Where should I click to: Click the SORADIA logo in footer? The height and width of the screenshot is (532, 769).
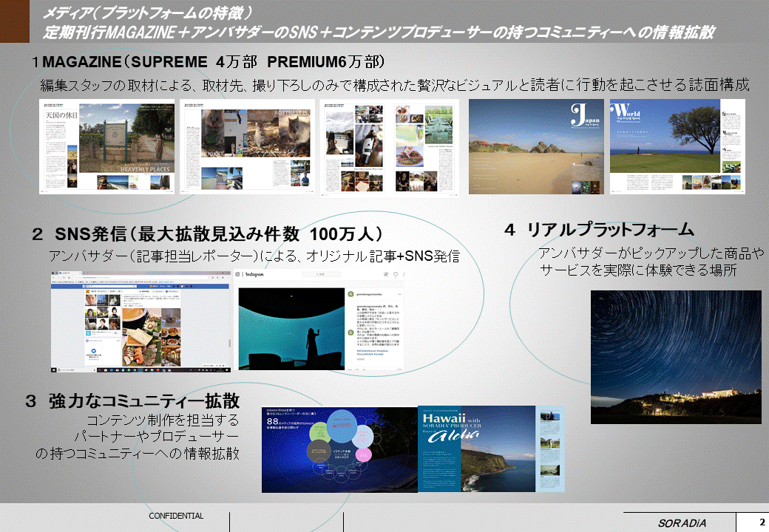tap(682, 523)
